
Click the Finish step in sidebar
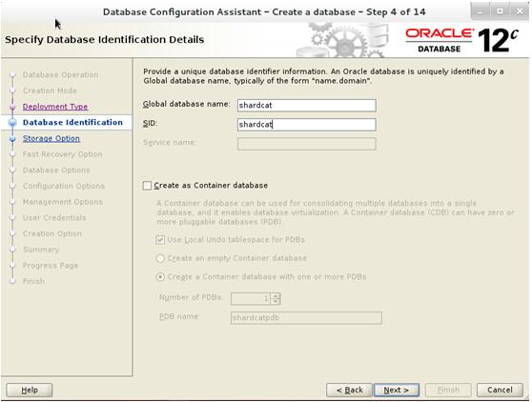[33, 281]
